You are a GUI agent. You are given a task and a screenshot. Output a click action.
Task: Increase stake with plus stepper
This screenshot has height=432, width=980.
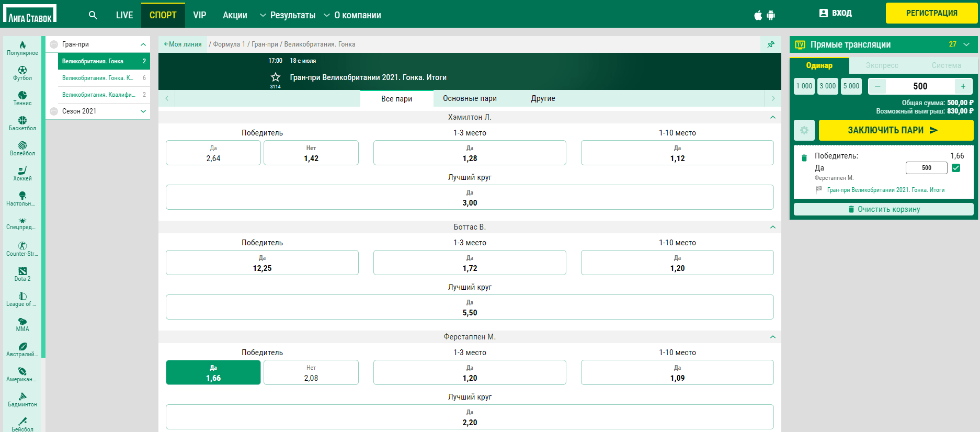963,86
